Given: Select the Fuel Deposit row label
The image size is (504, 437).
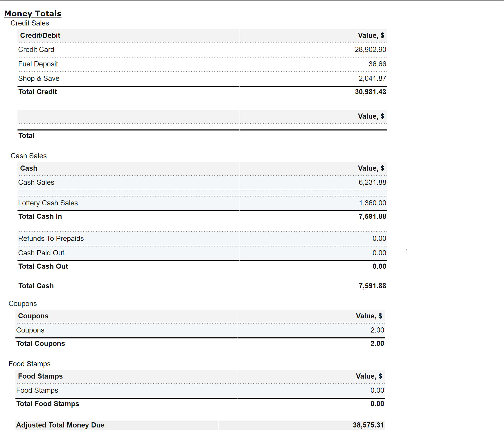Looking at the screenshot, I should (38, 64).
